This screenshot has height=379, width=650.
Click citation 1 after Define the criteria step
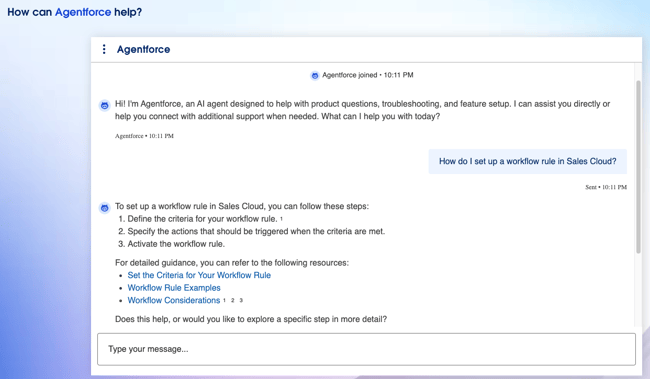pos(281,219)
